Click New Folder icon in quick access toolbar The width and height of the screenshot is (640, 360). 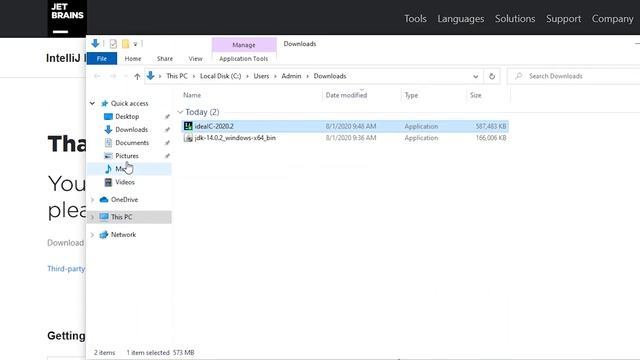click(x=125, y=44)
